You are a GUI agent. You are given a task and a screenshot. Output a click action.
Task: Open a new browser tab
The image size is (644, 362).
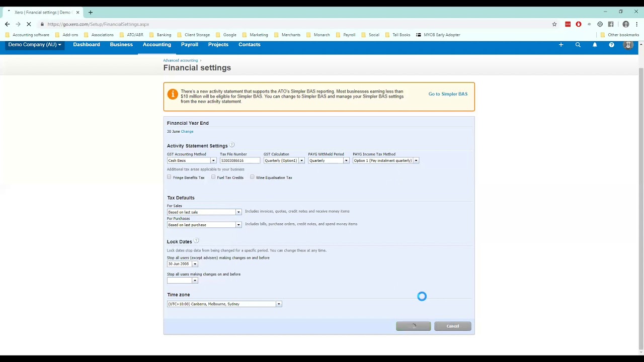tap(91, 12)
